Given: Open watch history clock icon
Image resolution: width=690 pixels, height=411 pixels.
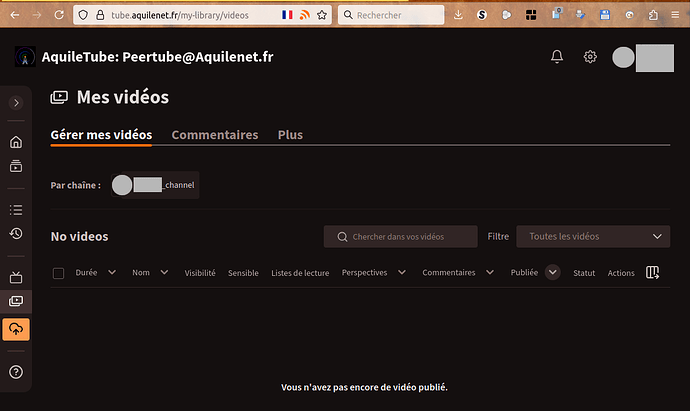Looking at the screenshot, I should click(16, 233).
